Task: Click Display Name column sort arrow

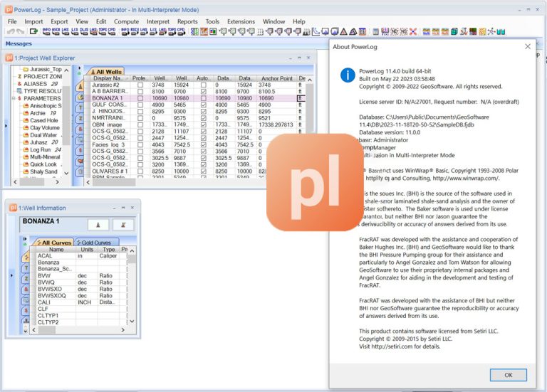Action: tap(127, 79)
